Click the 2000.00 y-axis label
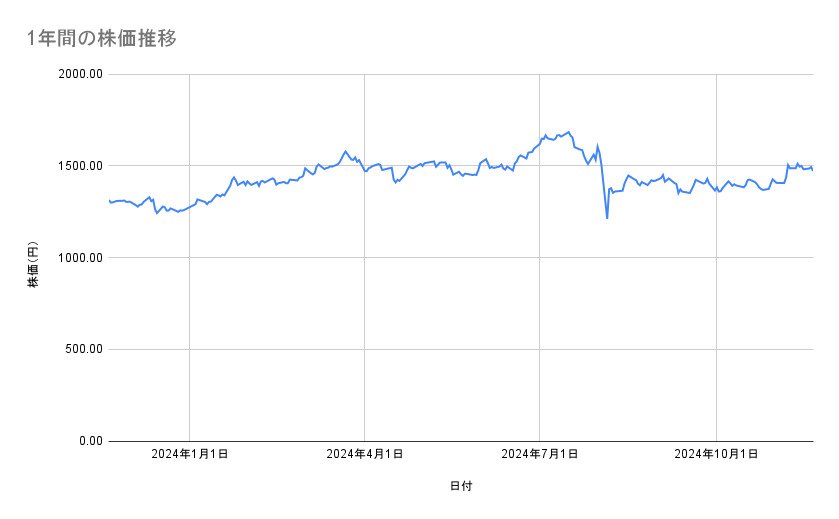The image size is (839, 519). [80, 74]
